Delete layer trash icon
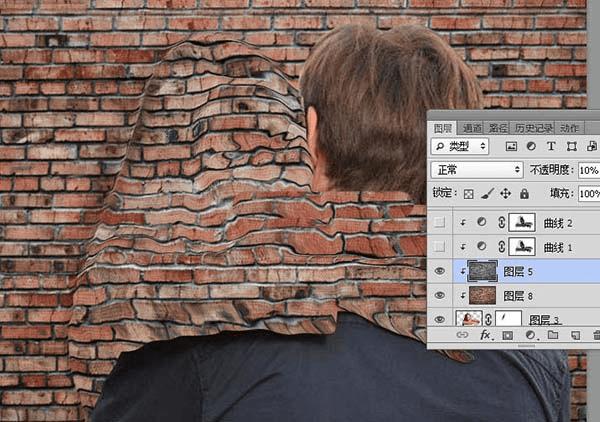The width and height of the screenshot is (600, 422). coord(597,336)
